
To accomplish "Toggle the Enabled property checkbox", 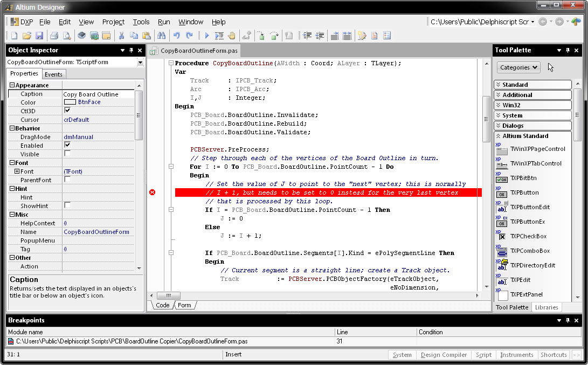I will (x=67, y=145).
